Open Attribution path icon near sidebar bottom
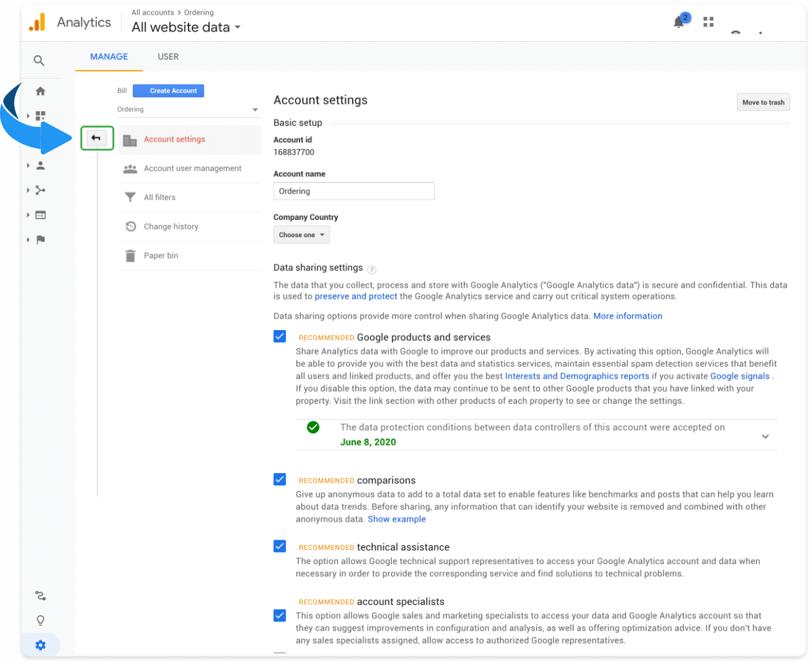The width and height of the screenshot is (812, 664). pyautogui.click(x=40, y=596)
